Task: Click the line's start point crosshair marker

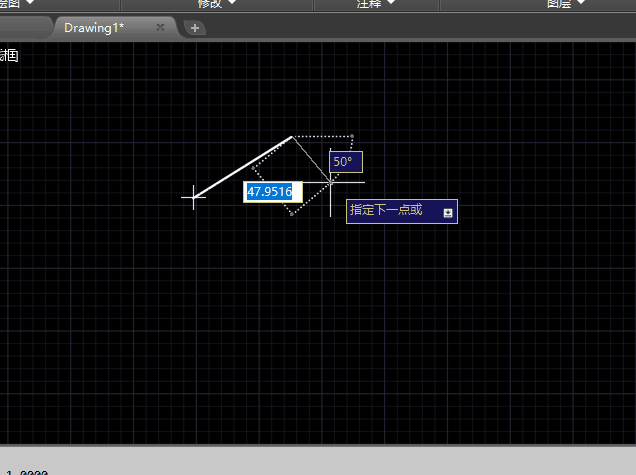Action: click(194, 197)
